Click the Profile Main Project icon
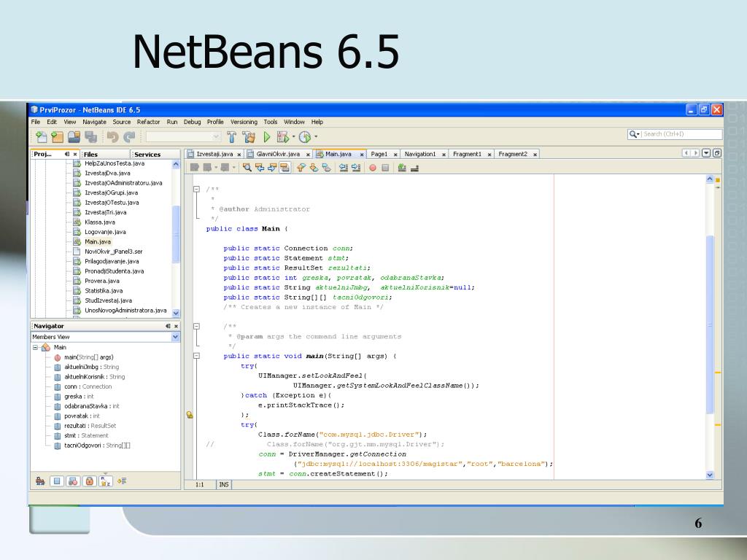This screenshot has width=747, height=560. tap(305, 137)
